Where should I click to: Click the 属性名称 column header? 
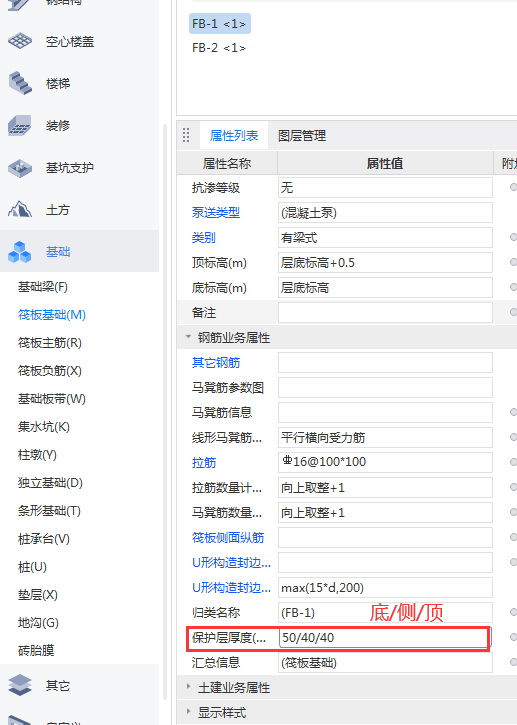pos(227,163)
